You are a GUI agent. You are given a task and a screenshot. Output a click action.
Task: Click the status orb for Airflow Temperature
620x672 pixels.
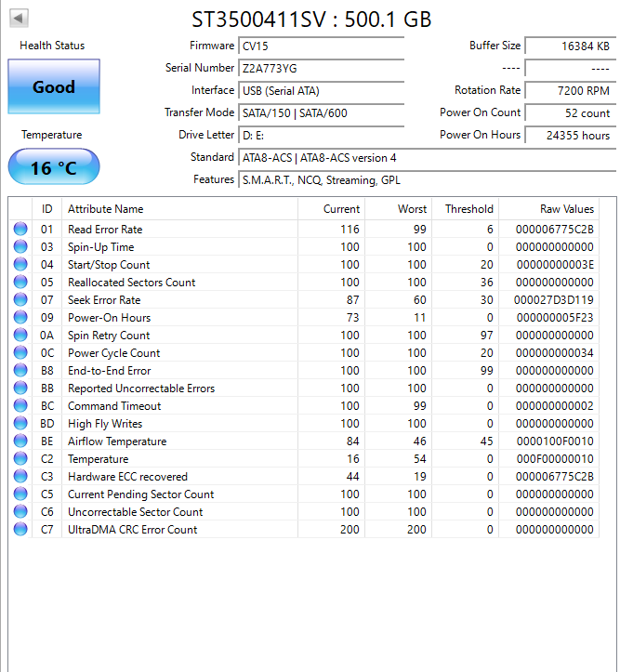point(20,441)
